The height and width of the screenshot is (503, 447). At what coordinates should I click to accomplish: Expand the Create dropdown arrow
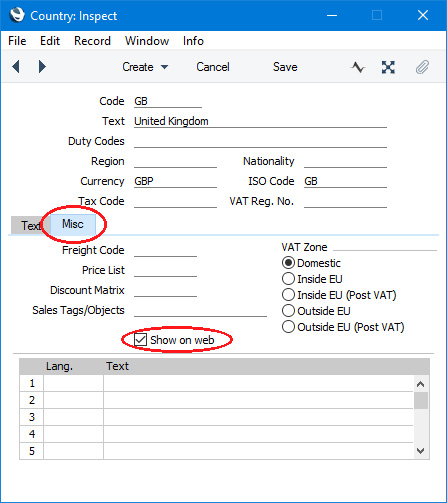[x=164, y=67]
